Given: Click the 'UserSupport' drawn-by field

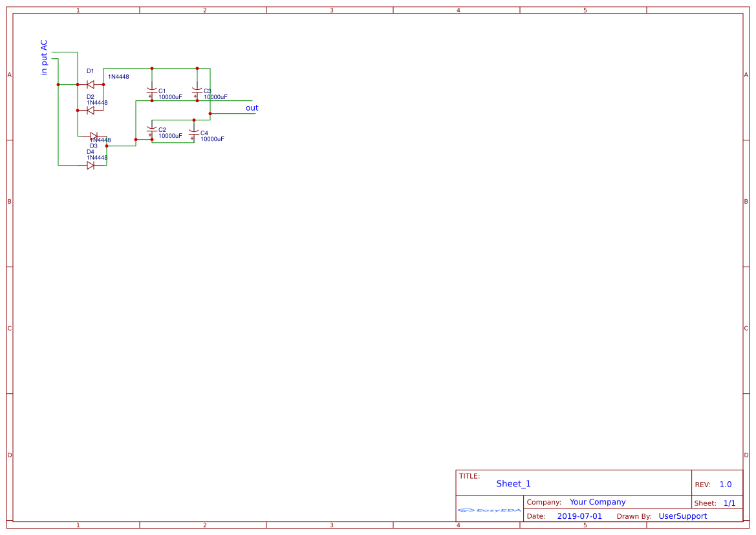Looking at the screenshot, I should pyautogui.click(x=683, y=516).
